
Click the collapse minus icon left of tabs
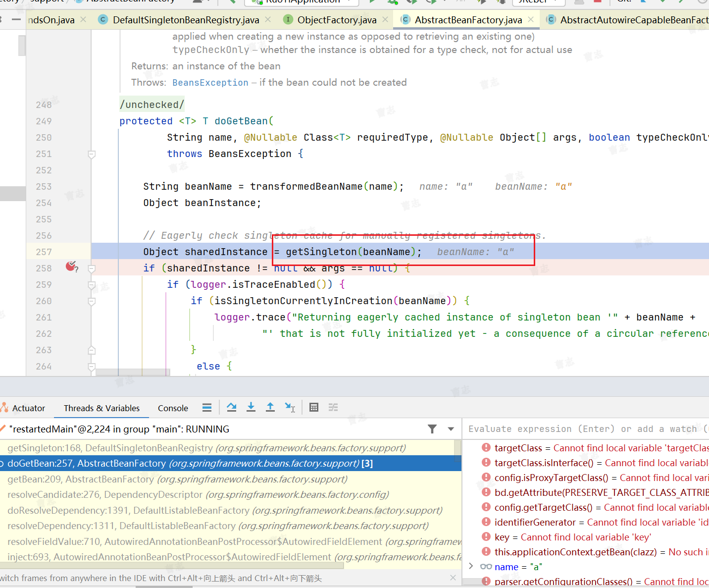tap(16, 19)
